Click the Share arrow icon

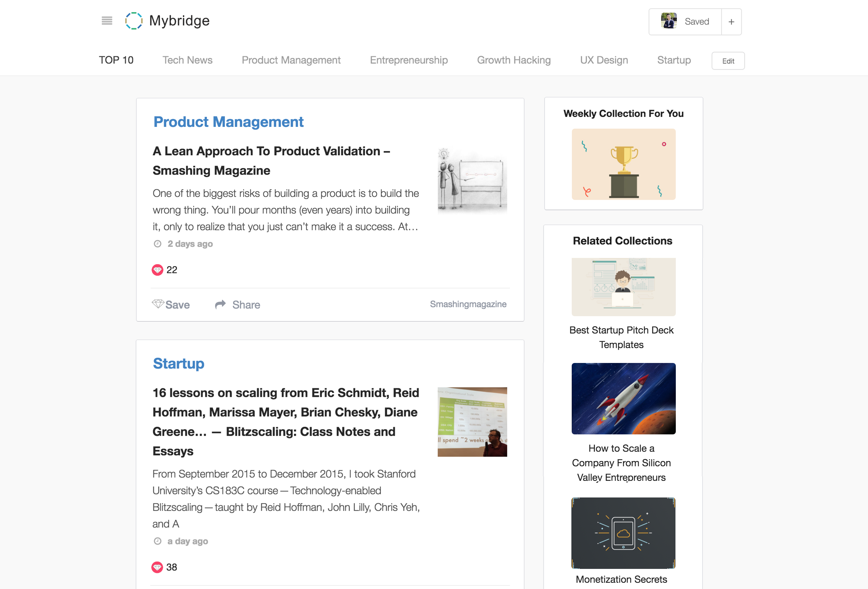click(x=220, y=305)
